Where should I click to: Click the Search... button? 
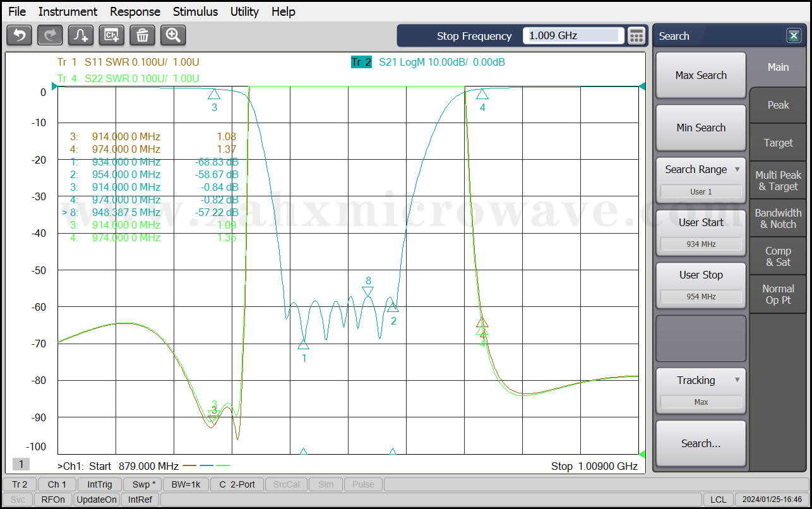click(x=701, y=443)
